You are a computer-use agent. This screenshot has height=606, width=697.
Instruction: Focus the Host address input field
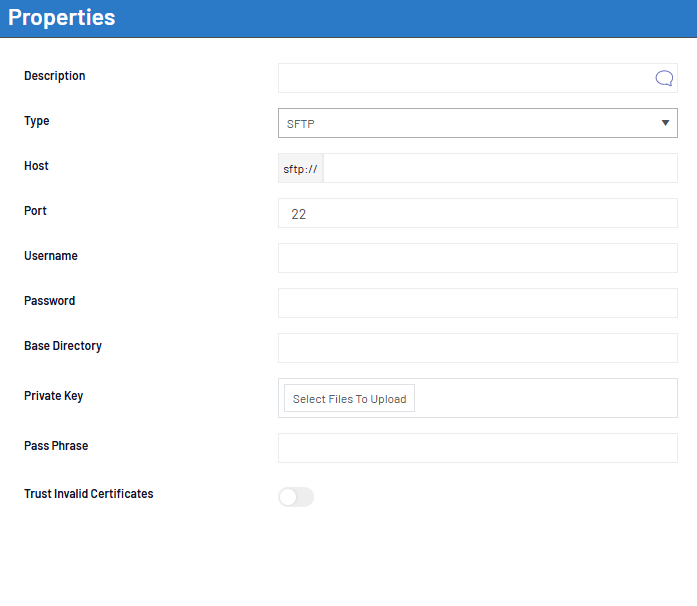point(500,168)
